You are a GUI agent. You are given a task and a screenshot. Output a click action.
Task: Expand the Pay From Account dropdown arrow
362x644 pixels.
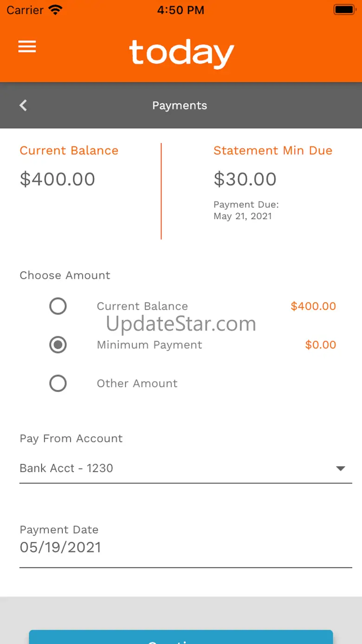pos(341,468)
